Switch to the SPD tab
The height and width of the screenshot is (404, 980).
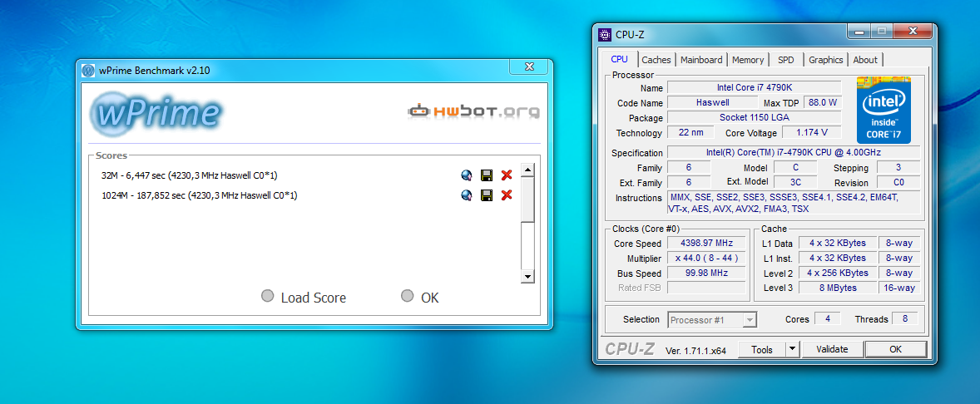(786, 60)
